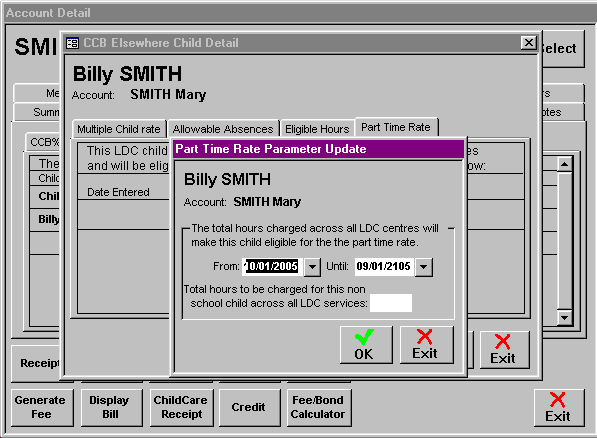
Task: Click the Generate Fee button
Action: click(41, 407)
